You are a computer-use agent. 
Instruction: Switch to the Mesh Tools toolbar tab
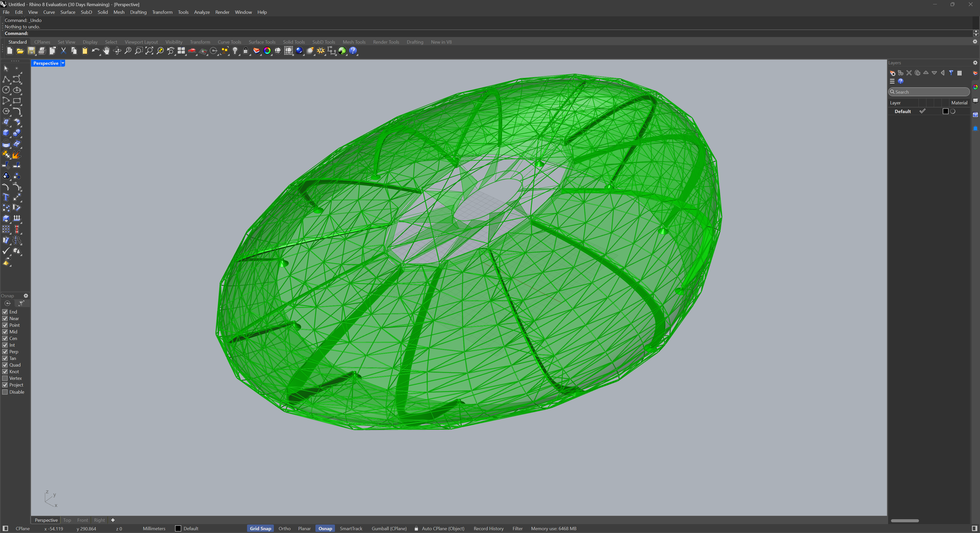coord(354,42)
